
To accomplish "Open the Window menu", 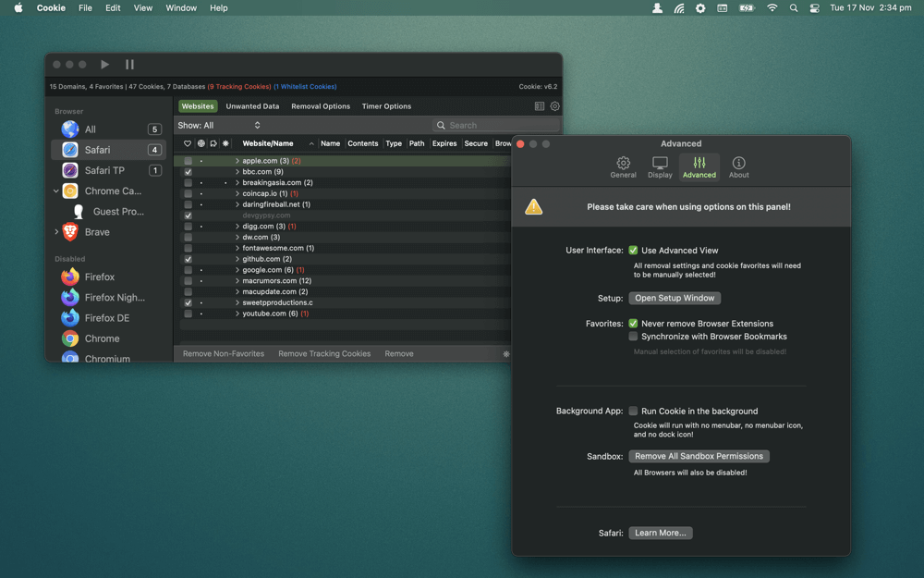I will point(181,8).
